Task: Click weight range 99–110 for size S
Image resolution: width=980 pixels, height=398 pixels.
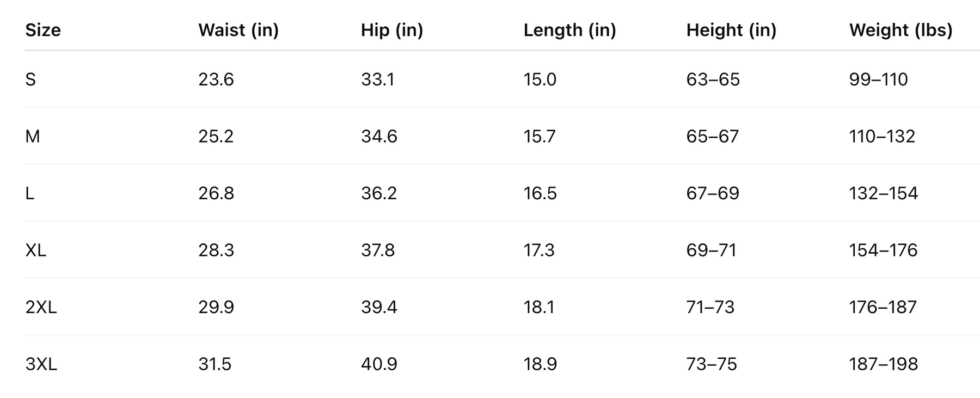Action: tap(878, 79)
